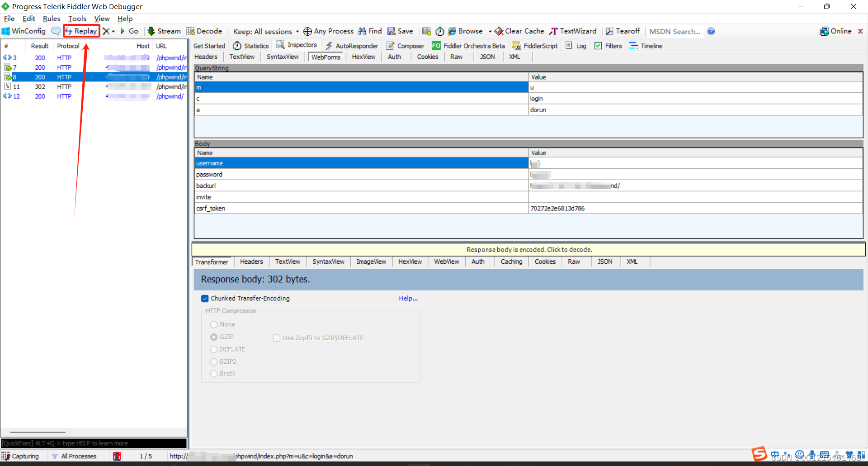Select the Brotli compression radio

point(214,374)
